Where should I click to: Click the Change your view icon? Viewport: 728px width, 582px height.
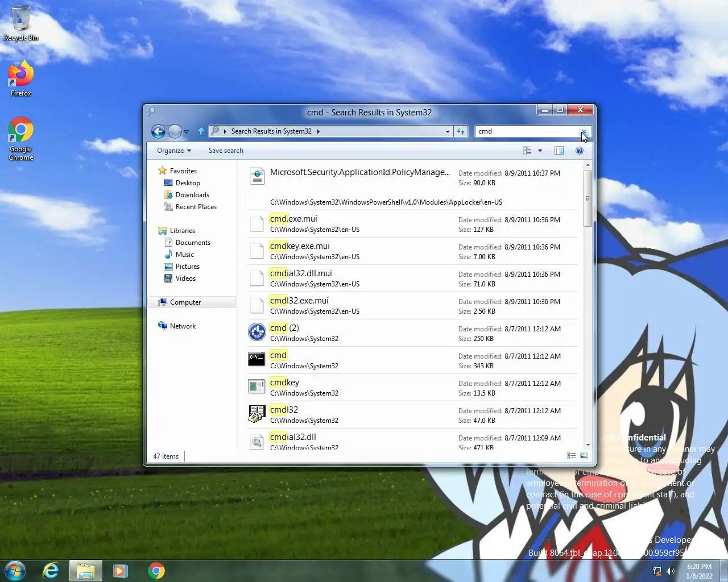(x=527, y=151)
